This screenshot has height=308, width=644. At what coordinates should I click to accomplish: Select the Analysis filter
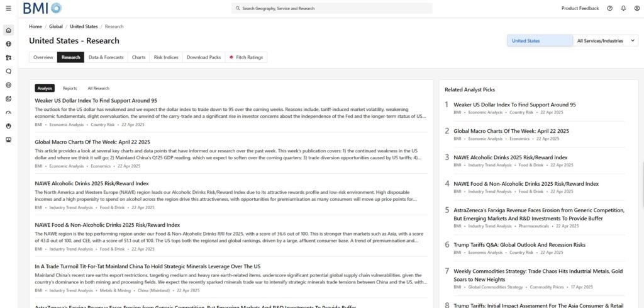coord(44,88)
